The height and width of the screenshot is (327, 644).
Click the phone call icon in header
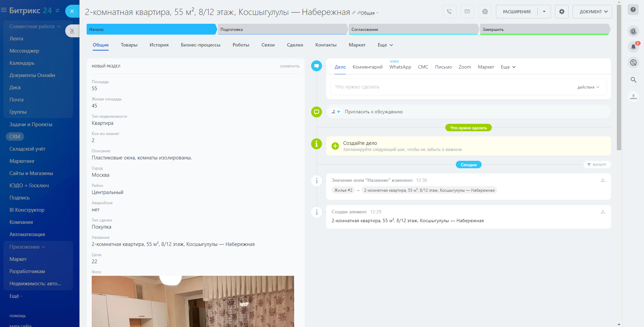449,12
